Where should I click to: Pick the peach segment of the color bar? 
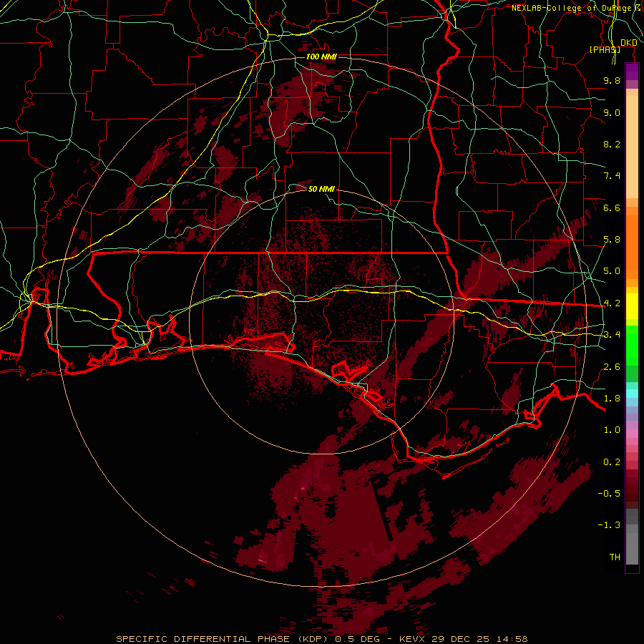(632, 147)
